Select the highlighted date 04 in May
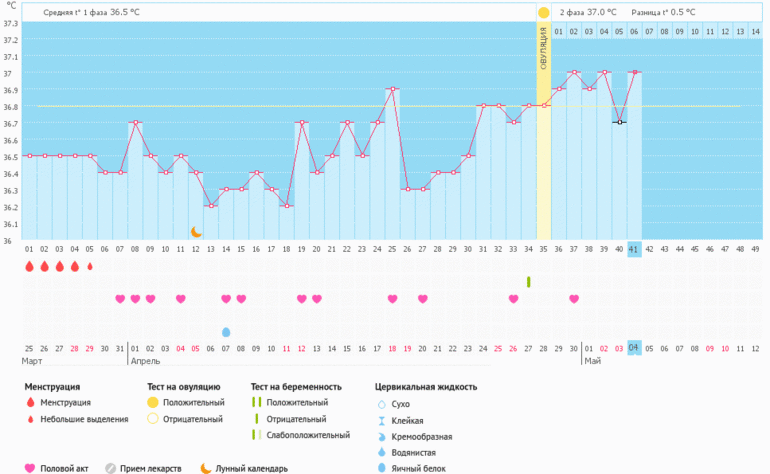Image resolution: width=770 pixels, height=474 pixels. tap(634, 348)
